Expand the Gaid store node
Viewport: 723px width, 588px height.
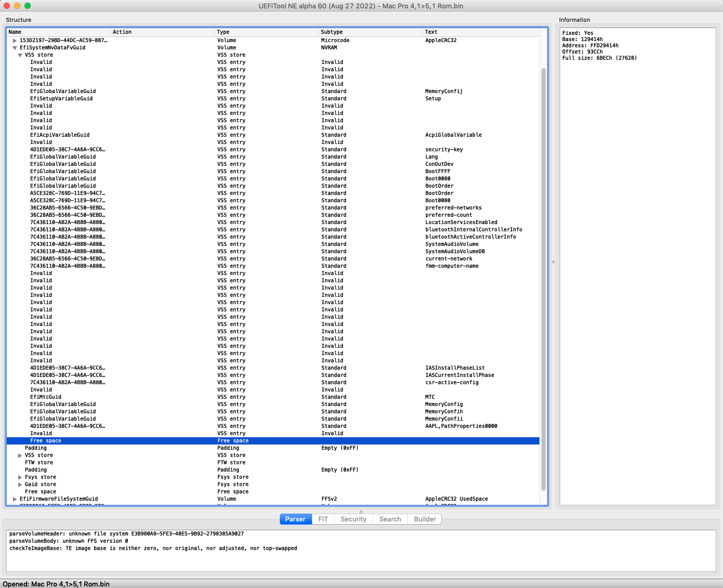[20, 485]
